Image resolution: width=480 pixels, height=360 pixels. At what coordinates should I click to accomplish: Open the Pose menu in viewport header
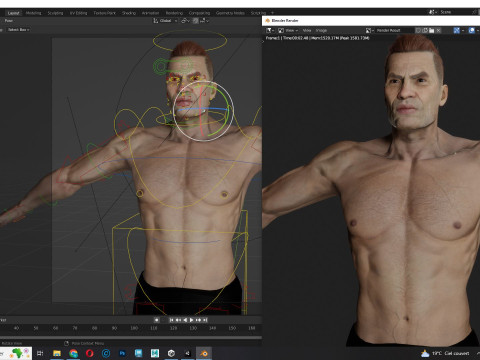9,21
